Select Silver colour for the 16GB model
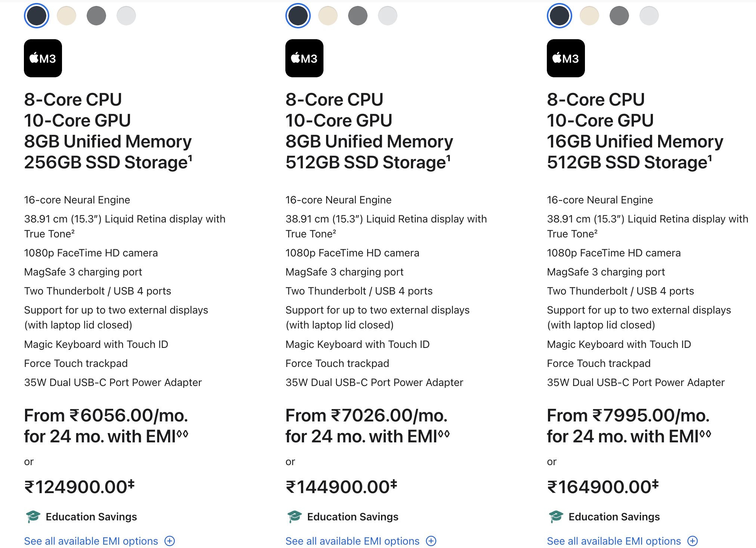 [649, 16]
